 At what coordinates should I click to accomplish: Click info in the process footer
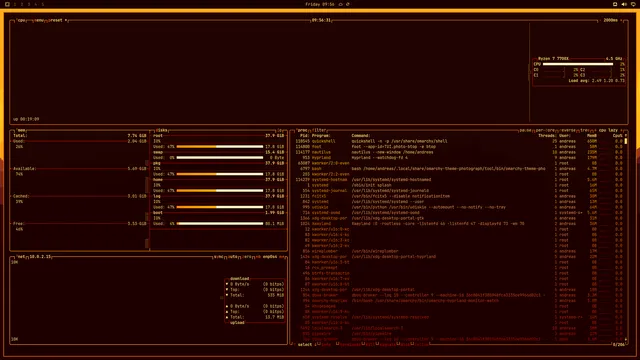point(326,344)
